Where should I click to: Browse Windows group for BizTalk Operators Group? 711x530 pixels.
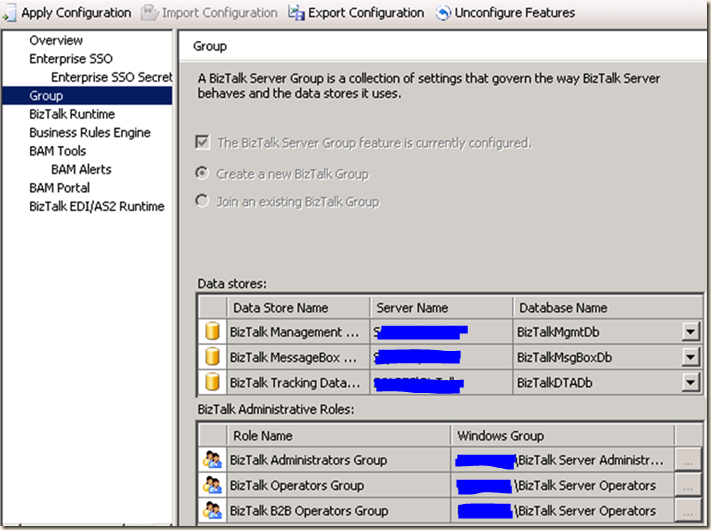tap(688, 486)
